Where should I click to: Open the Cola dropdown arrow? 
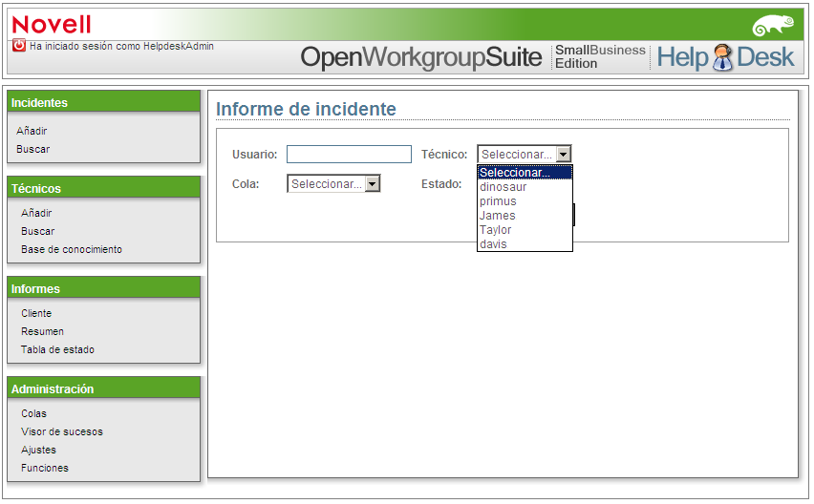[x=373, y=183]
